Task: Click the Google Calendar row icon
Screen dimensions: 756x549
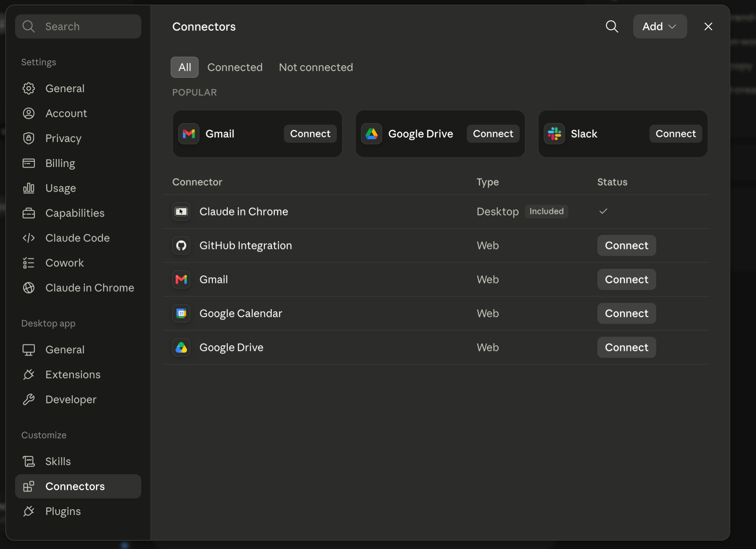Action: click(181, 314)
